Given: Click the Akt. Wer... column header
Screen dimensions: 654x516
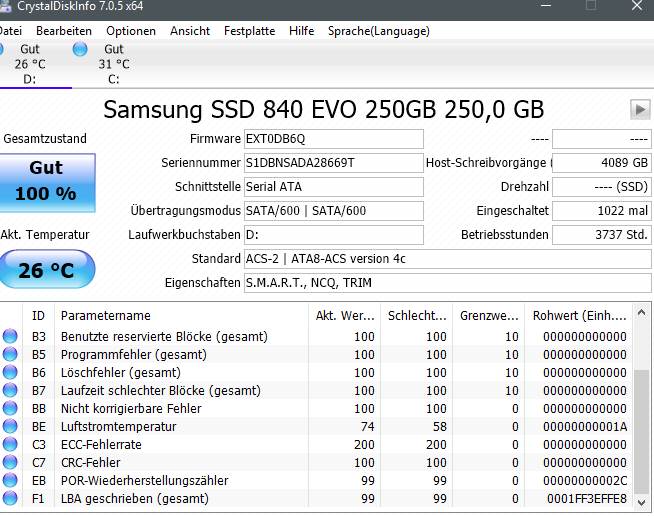Looking at the screenshot, I should (345, 316).
